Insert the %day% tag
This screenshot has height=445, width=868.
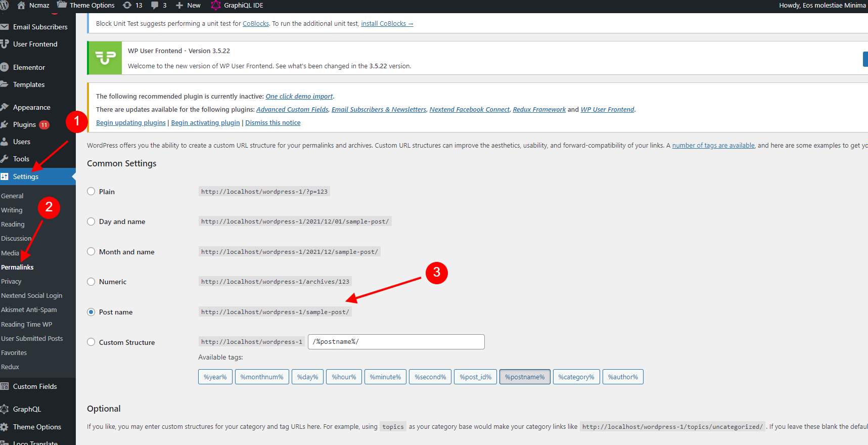pyautogui.click(x=307, y=377)
